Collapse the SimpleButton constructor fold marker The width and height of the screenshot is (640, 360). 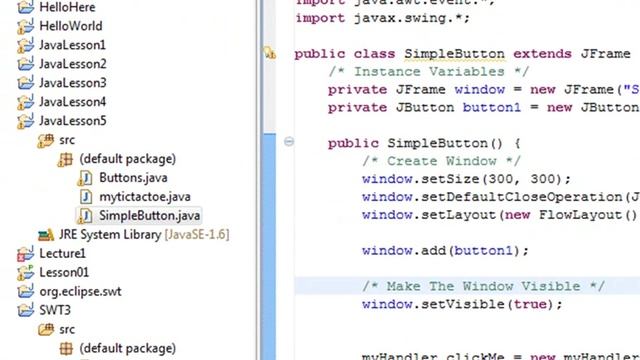(289, 142)
